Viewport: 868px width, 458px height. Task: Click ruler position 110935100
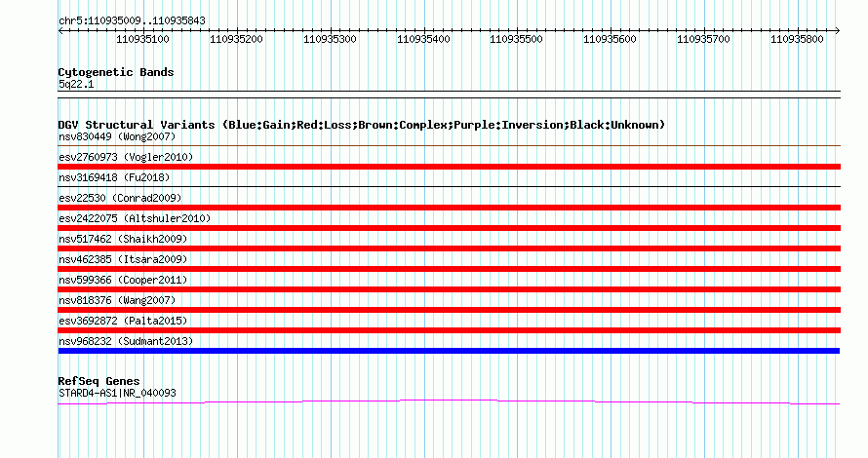[142, 39]
